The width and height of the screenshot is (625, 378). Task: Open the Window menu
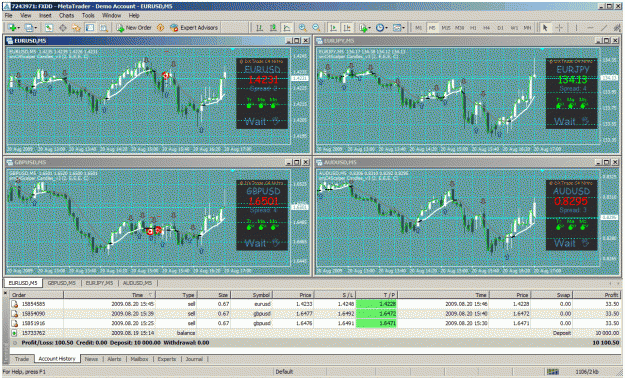[111, 16]
